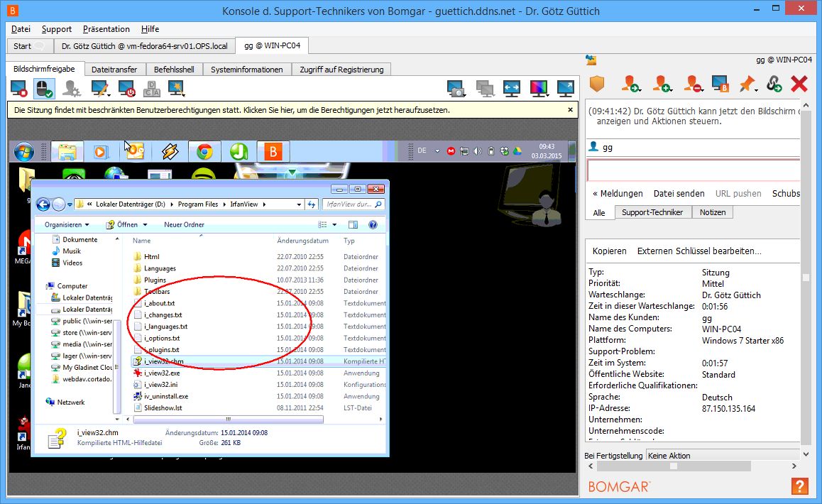Open the color quality monitor dropdown
This screenshot has width=822, height=504.
(539, 88)
